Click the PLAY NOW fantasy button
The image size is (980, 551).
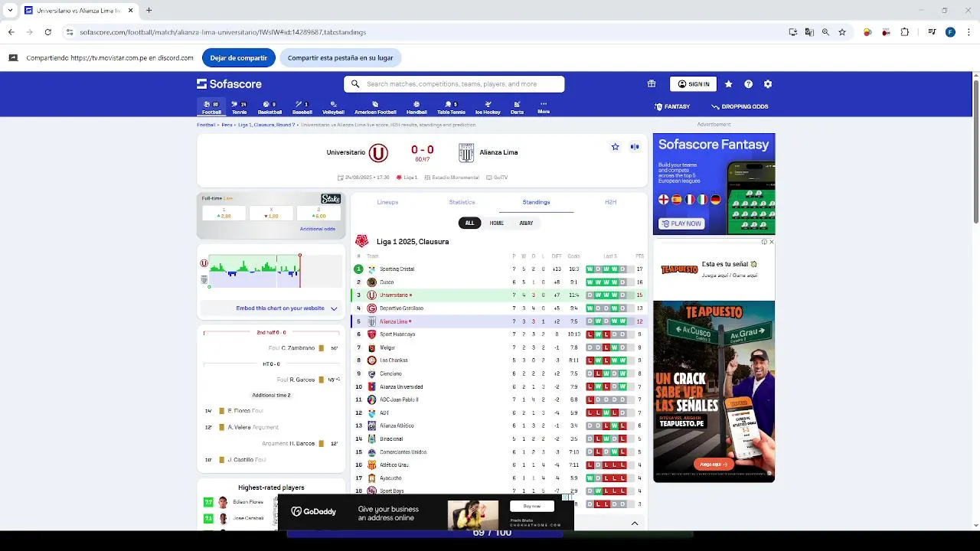coord(681,223)
